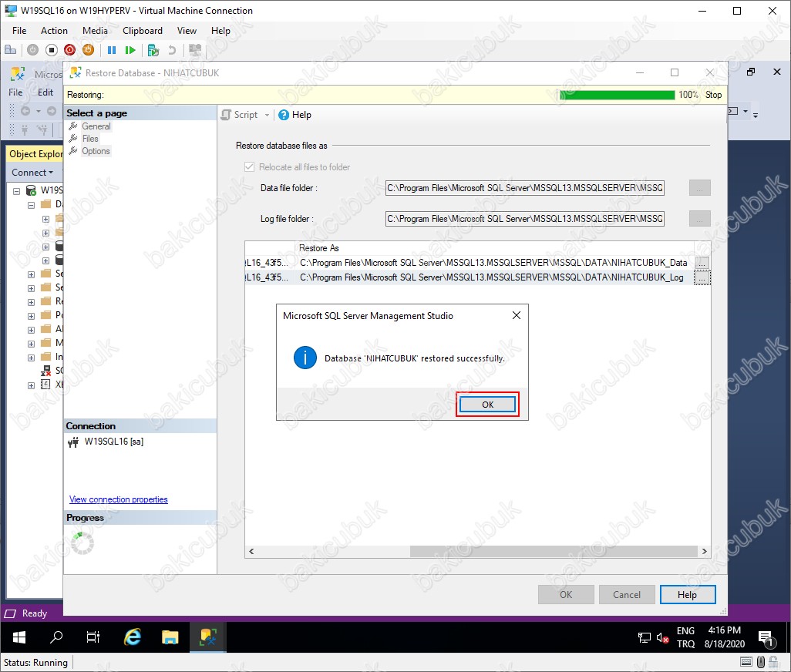Screen dimensions: 791x672
Task: Click the VM Start (grey power) icon
Action: pyautogui.click(x=33, y=50)
